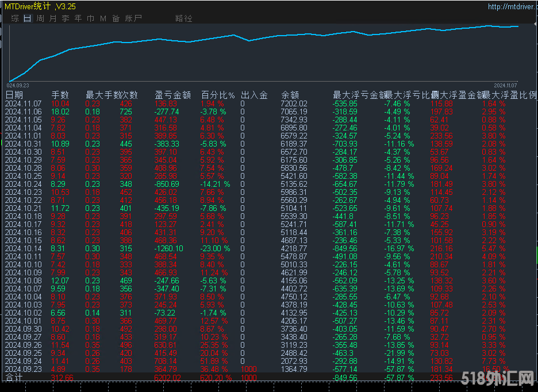Click the 2024.11.07 end marker on chart

coord(506,84)
